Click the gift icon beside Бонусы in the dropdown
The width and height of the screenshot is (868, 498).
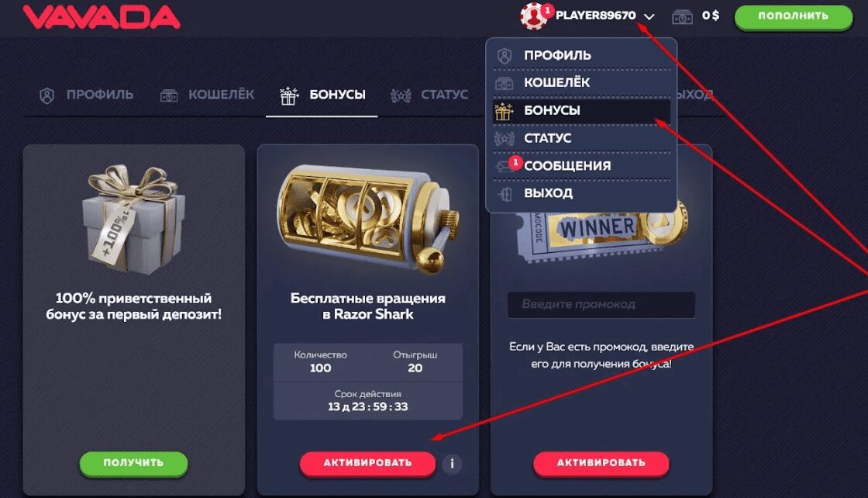click(504, 111)
